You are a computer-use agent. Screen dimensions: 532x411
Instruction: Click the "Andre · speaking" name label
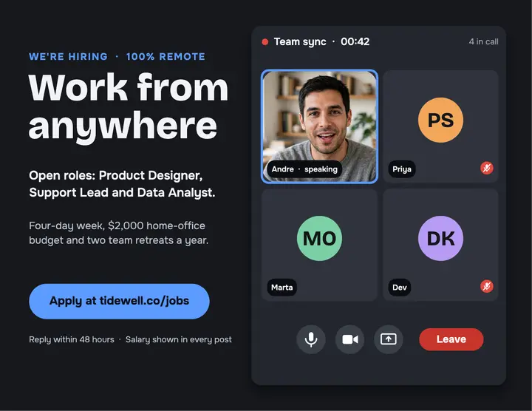click(304, 169)
